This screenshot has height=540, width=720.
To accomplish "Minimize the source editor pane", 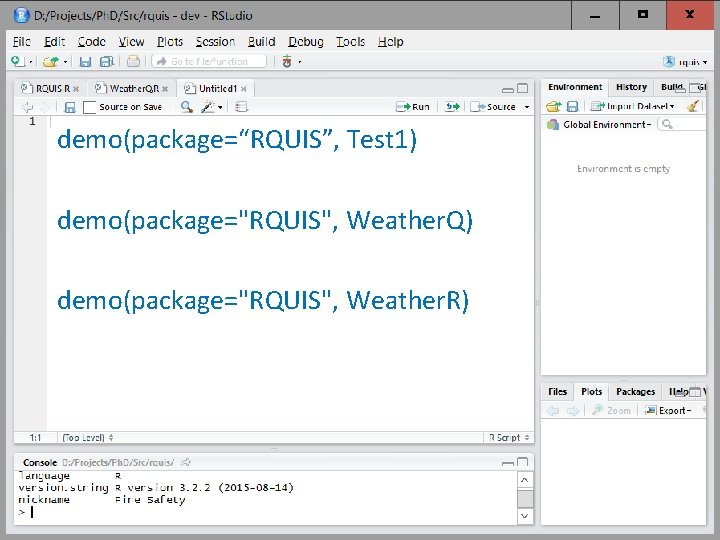I will pyautogui.click(x=508, y=89).
